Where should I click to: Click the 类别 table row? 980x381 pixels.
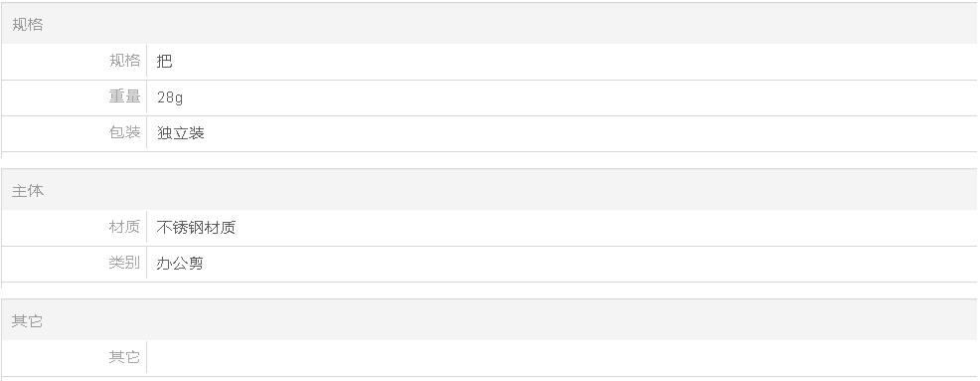coord(489,264)
